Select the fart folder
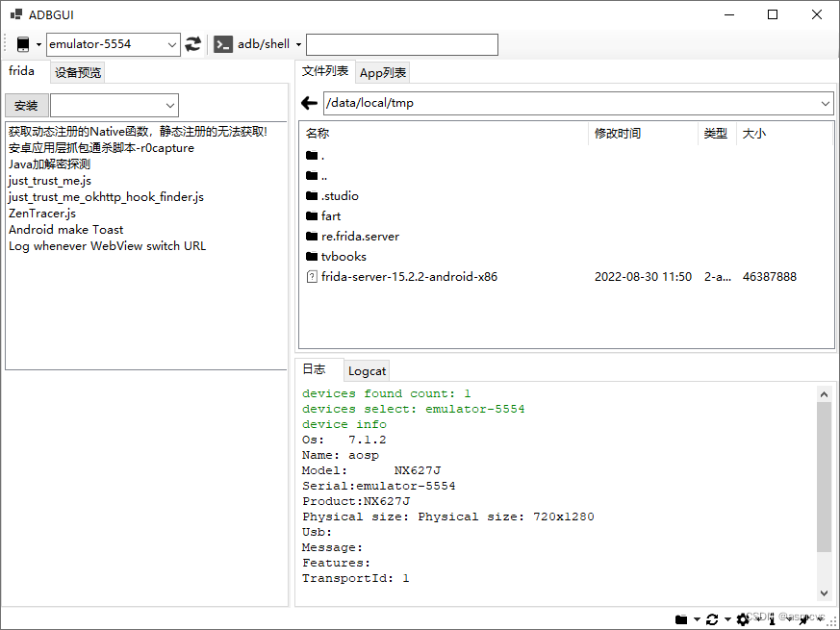 [323, 215]
